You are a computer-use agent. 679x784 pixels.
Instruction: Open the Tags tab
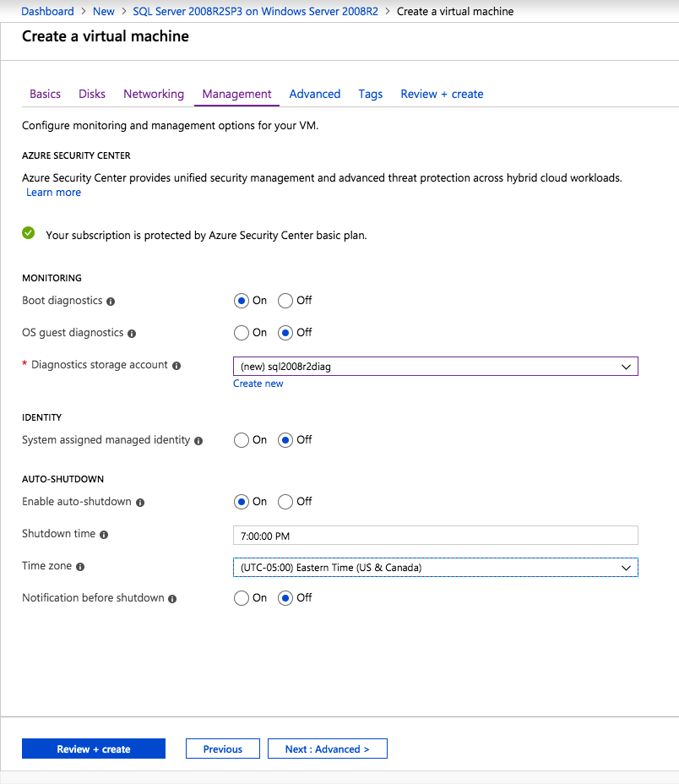click(x=371, y=94)
